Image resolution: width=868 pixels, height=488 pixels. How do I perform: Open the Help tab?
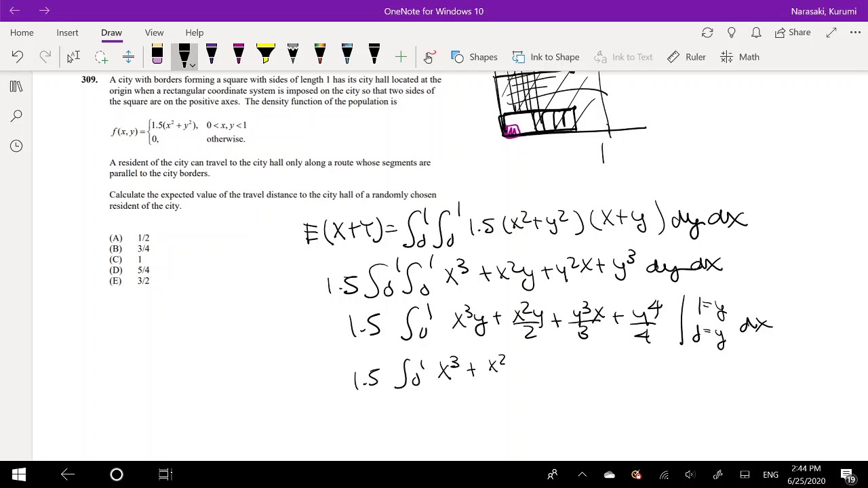point(195,33)
